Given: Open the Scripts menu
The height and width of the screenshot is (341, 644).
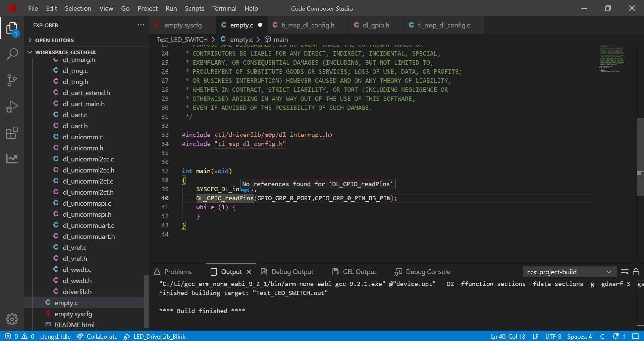Looking at the screenshot, I should click(195, 8).
